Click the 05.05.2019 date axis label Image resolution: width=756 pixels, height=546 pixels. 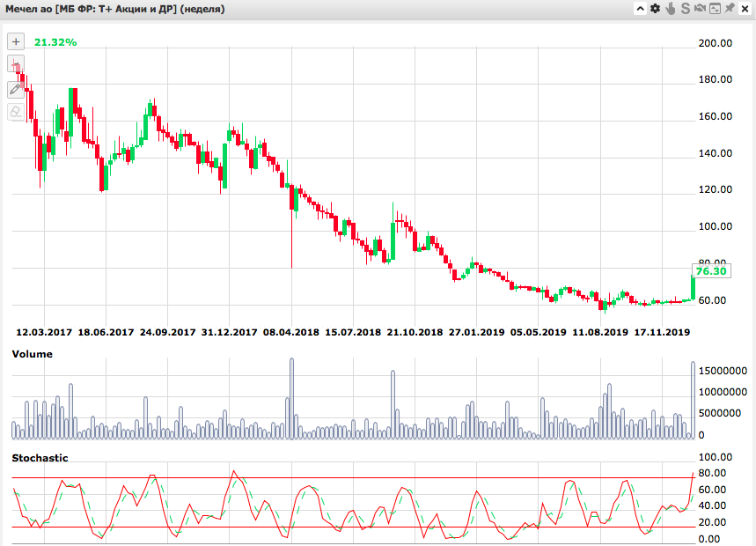pyautogui.click(x=538, y=332)
